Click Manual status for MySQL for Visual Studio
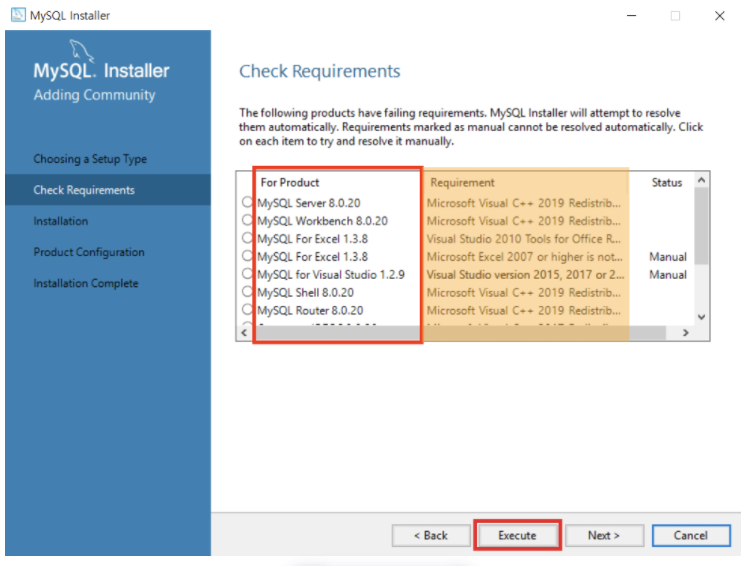 coord(668,275)
